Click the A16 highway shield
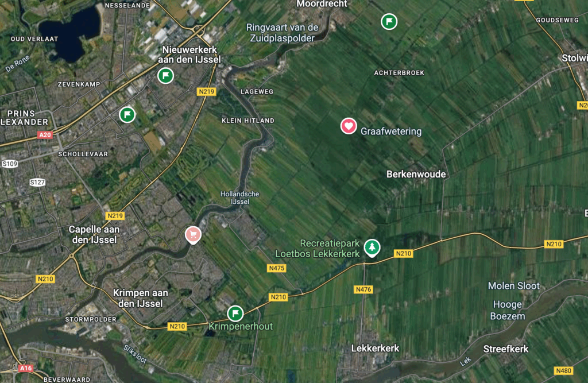Image resolution: width=588 pixels, height=383 pixels. (x=26, y=368)
